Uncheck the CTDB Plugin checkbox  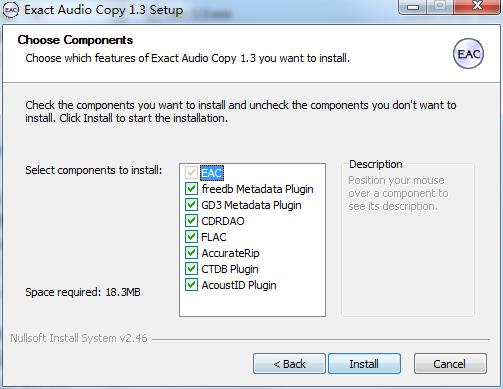coord(191,269)
